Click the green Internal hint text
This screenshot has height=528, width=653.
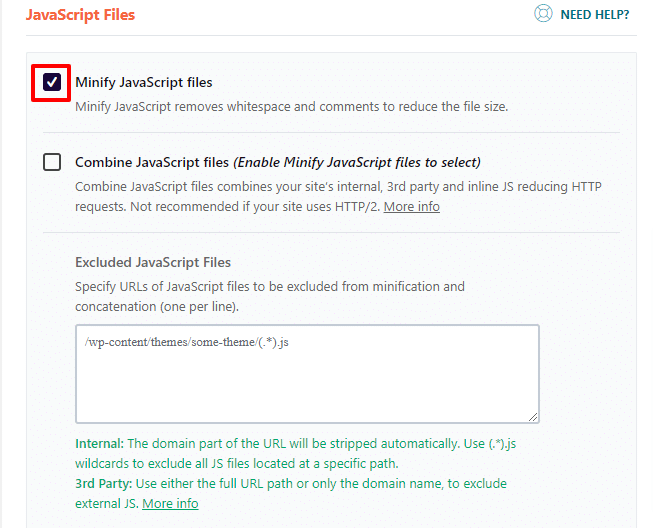[295, 453]
